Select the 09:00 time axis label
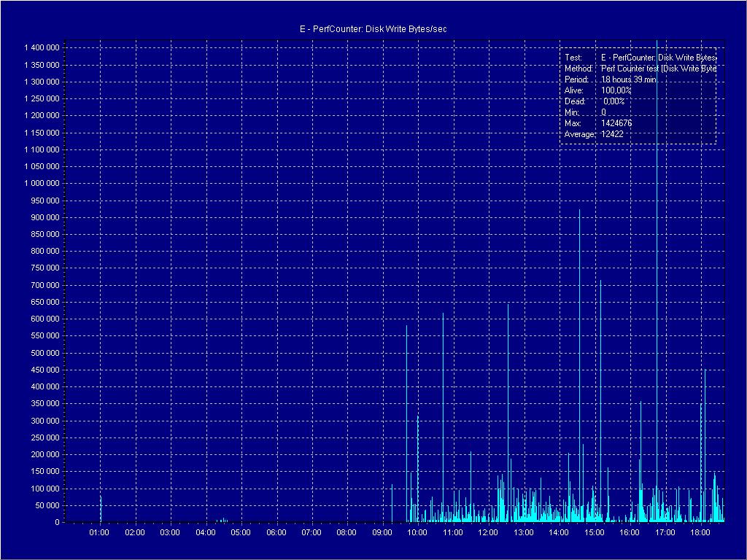The image size is (747, 560). coord(382,533)
